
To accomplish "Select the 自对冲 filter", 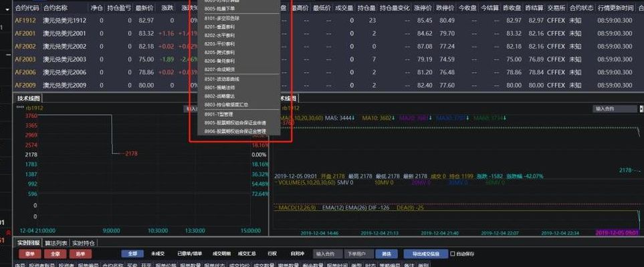I will click(x=298, y=254).
